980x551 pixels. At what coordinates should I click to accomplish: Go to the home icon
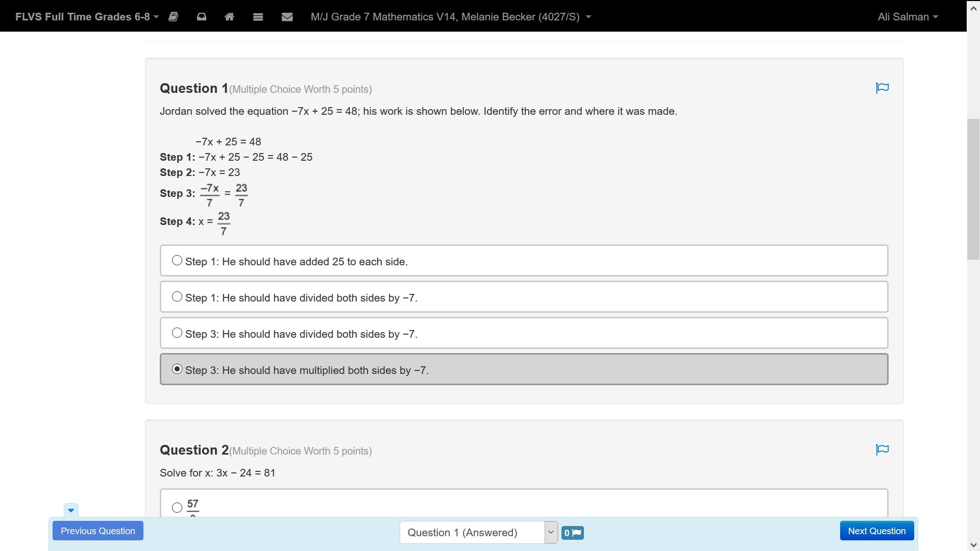click(x=229, y=17)
